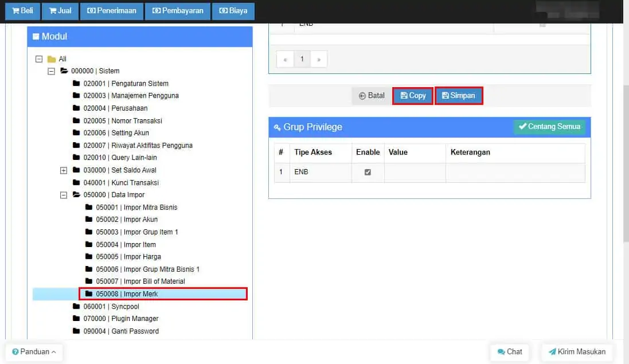The image size is (629, 364).
Task: Click the Keterangan cell of ENB row
Action: [x=515, y=173]
